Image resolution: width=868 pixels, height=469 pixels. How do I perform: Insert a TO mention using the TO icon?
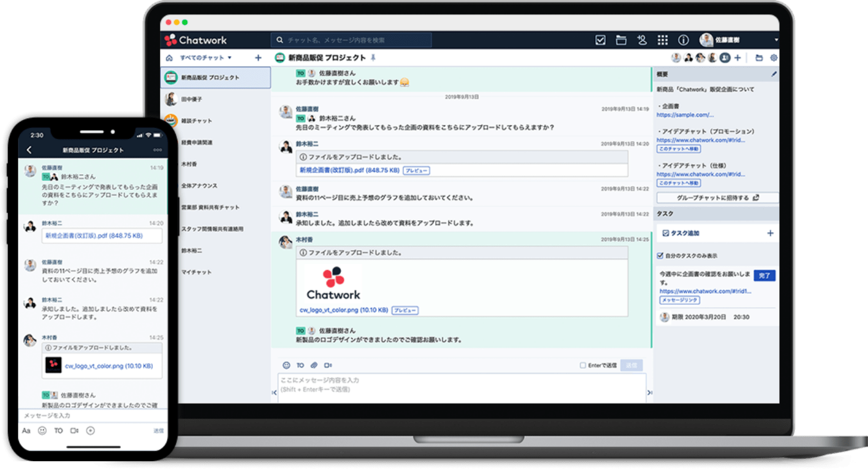pyautogui.click(x=299, y=365)
